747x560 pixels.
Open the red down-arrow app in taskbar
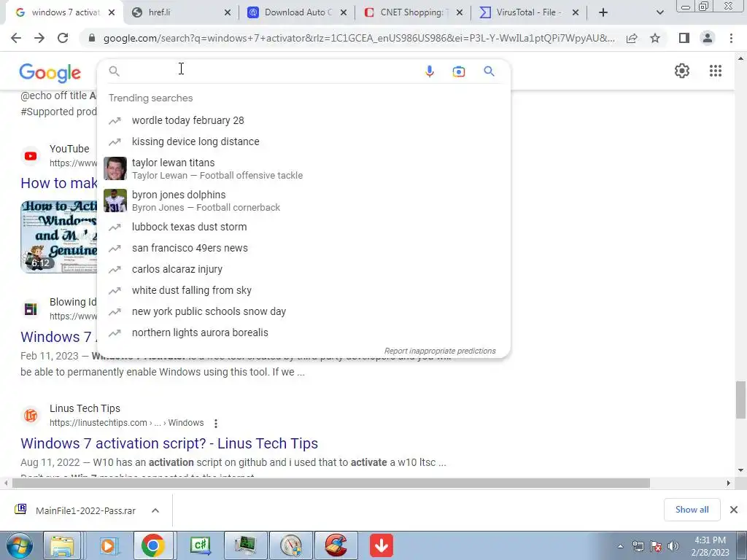click(381, 545)
